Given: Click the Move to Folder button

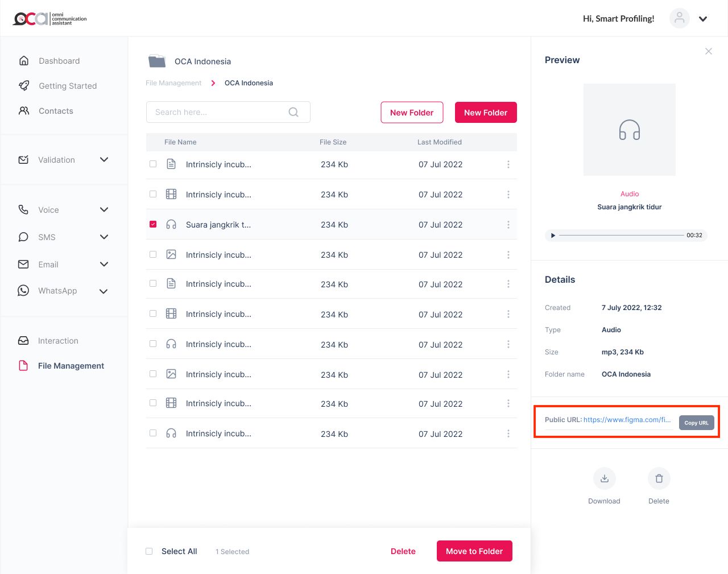Looking at the screenshot, I should [x=474, y=551].
